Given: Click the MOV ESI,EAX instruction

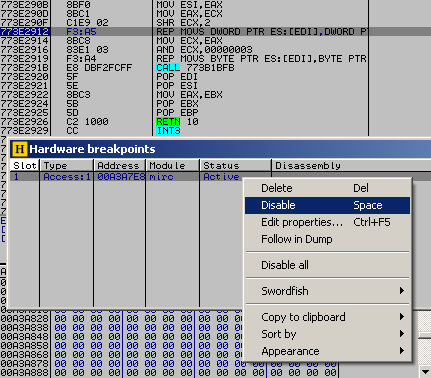Looking at the screenshot, I should pos(189,5).
